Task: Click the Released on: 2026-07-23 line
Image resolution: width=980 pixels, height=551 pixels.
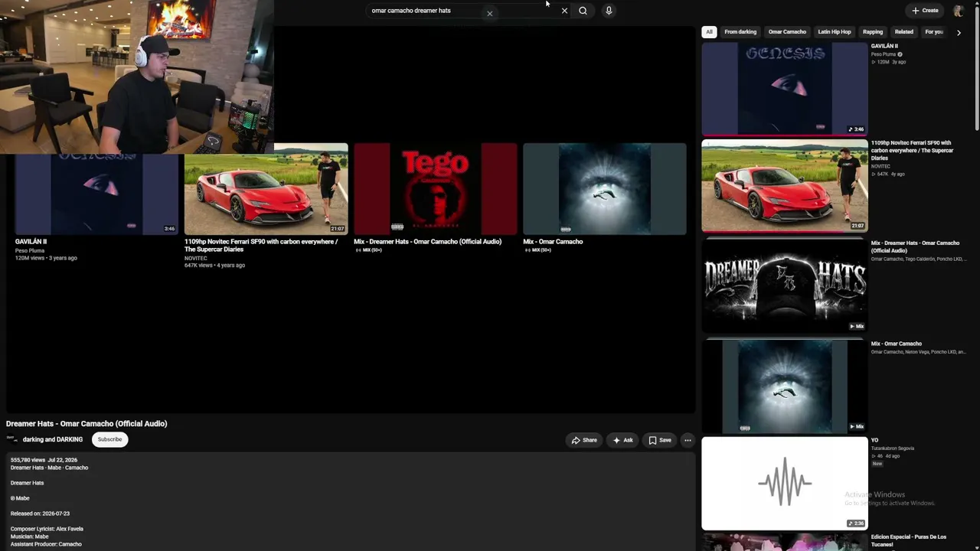Action: [40, 514]
